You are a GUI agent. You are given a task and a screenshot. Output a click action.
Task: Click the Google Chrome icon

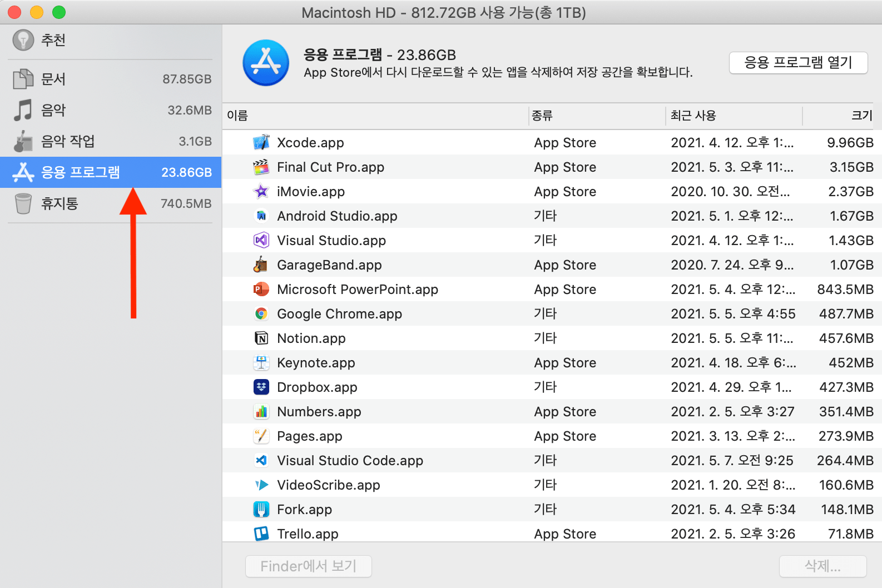261,313
